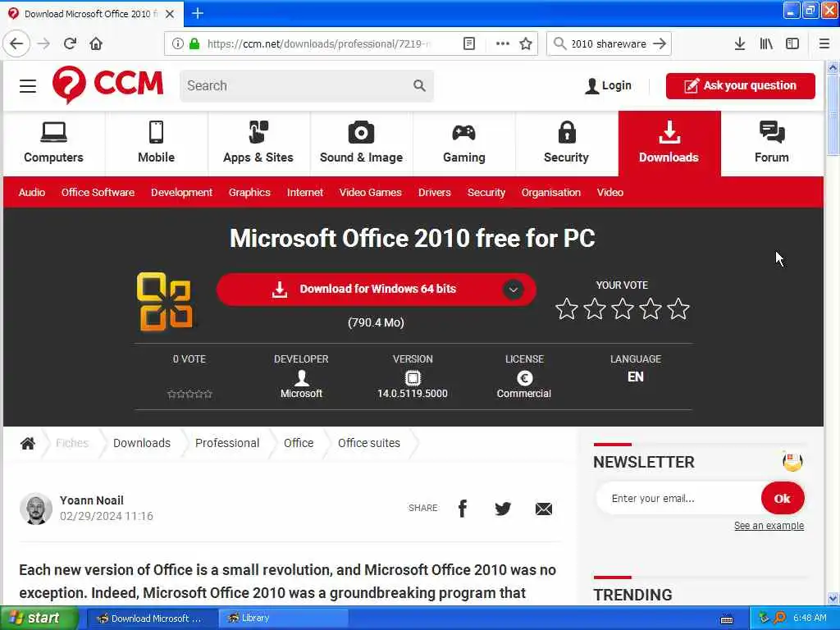Click the newsletter Ok button
This screenshot has width=840, height=630.
(782, 498)
